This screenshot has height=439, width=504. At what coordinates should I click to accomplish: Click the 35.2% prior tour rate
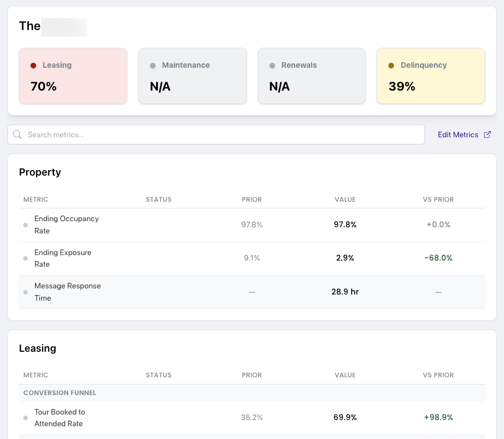pyautogui.click(x=252, y=417)
